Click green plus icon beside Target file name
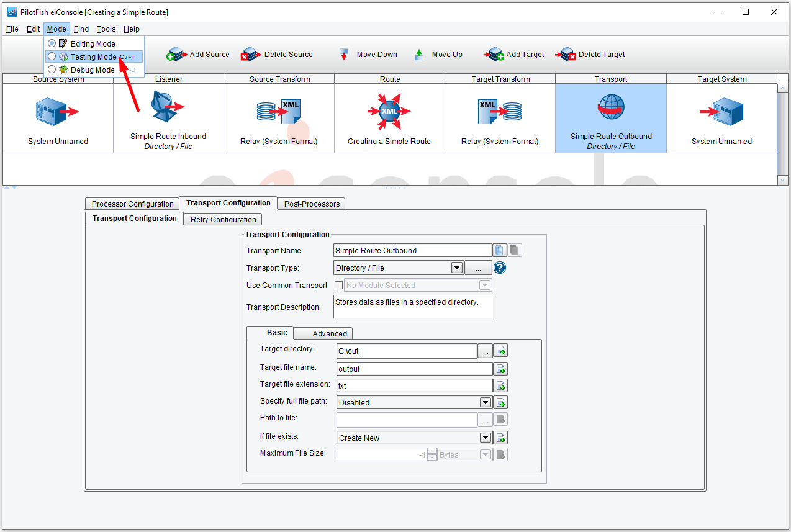791x532 pixels. (501, 369)
